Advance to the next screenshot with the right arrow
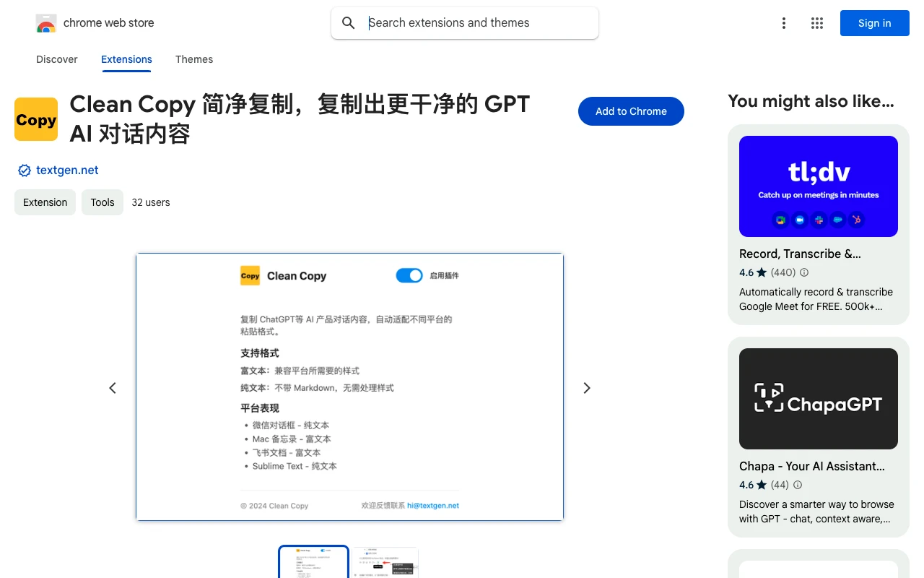924x578 pixels. click(586, 388)
